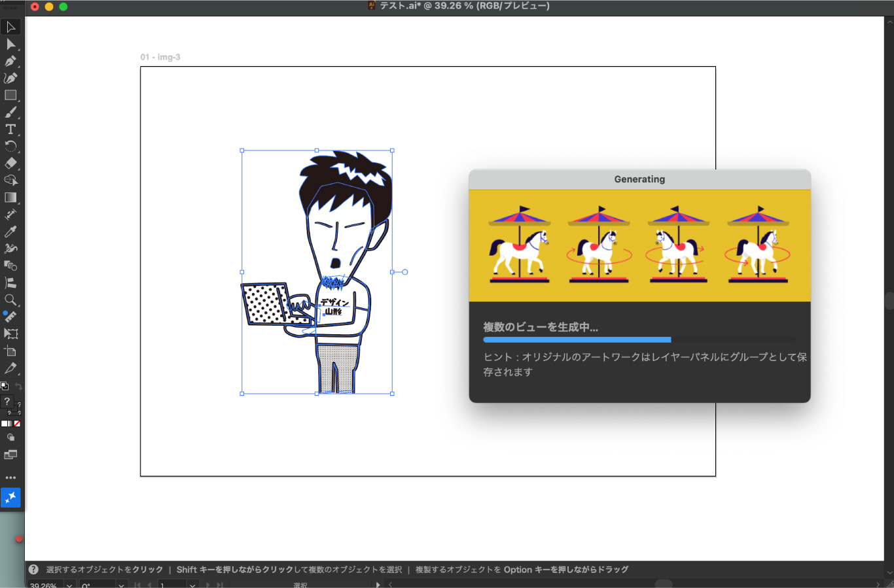
Task: Click the blue generative AI sparkle button
Action: pos(10,498)
